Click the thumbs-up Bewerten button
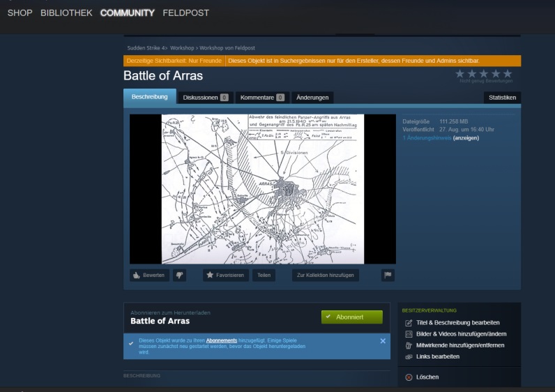The width and height of the screenshot is (555, 392). coord(149,275)
